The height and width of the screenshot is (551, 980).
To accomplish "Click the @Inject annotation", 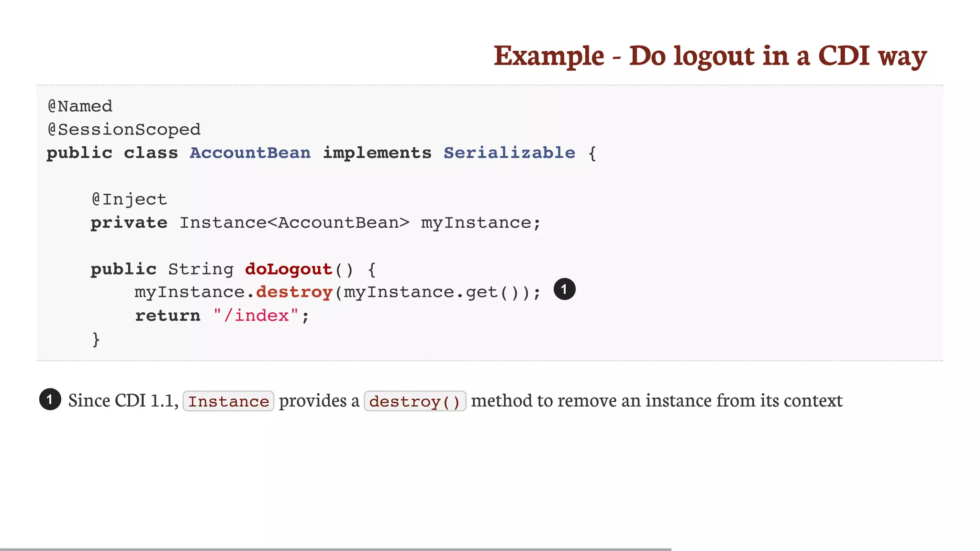I will 129,199.
